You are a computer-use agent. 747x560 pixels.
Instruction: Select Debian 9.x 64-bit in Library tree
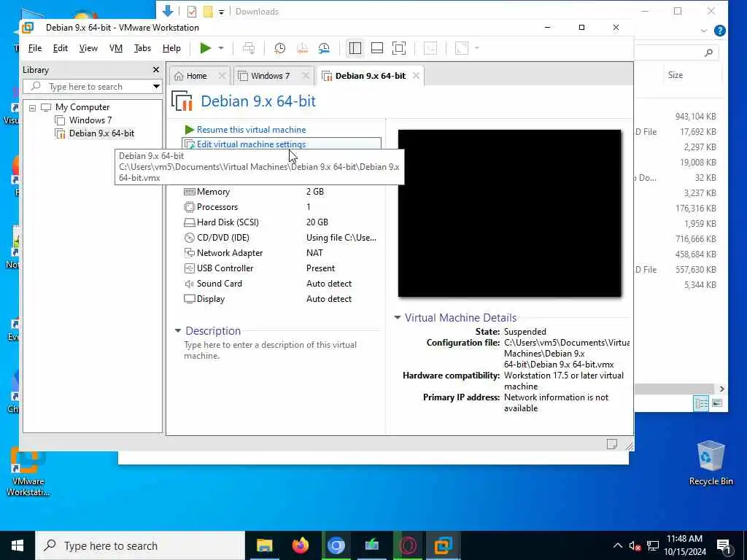101,133
